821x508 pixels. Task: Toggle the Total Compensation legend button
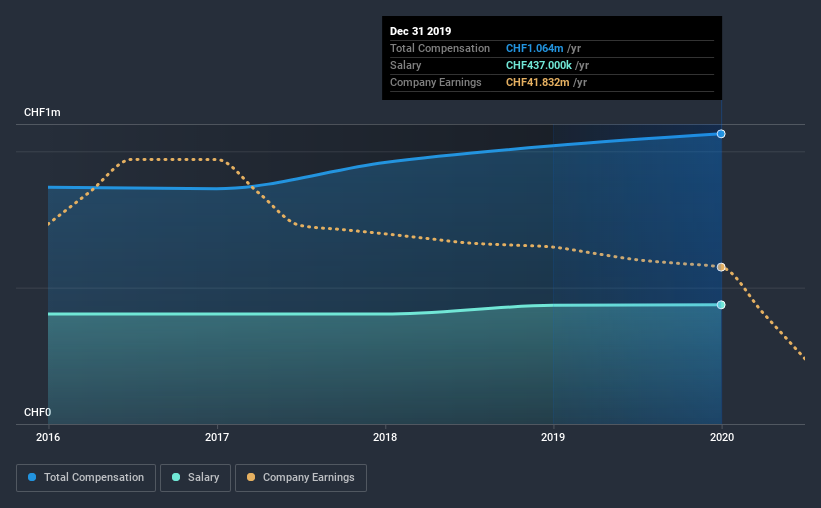tap(86, 478)
